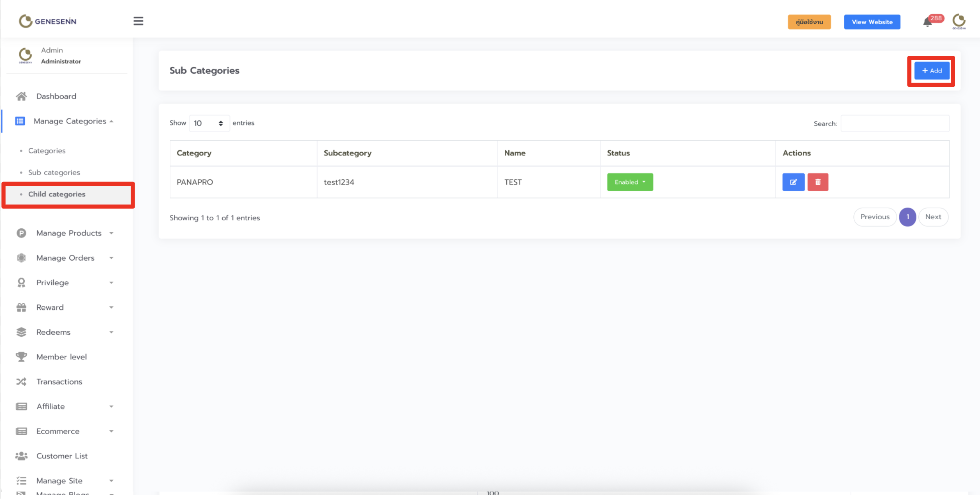Click into the Search input field
The width and height of the screenshot is (980, 499).
[x=895, y=124]
